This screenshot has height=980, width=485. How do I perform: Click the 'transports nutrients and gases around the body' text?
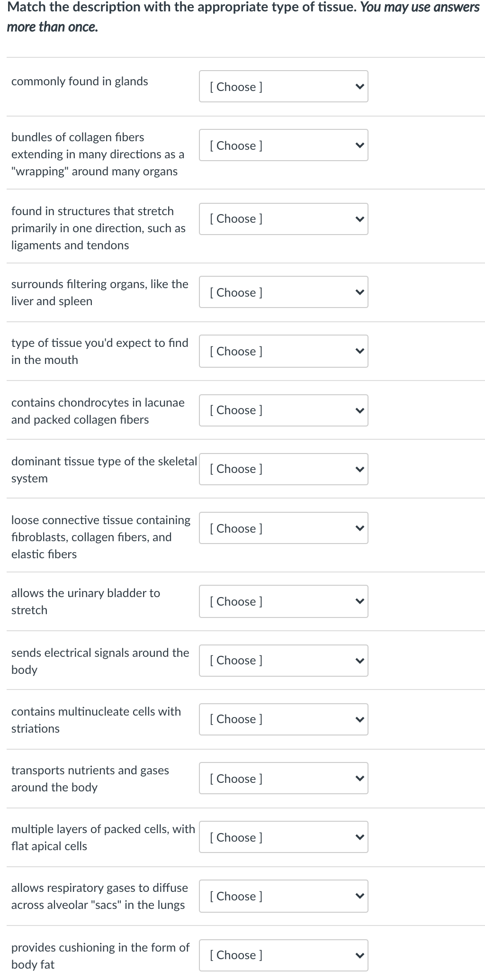pos(90,779)
